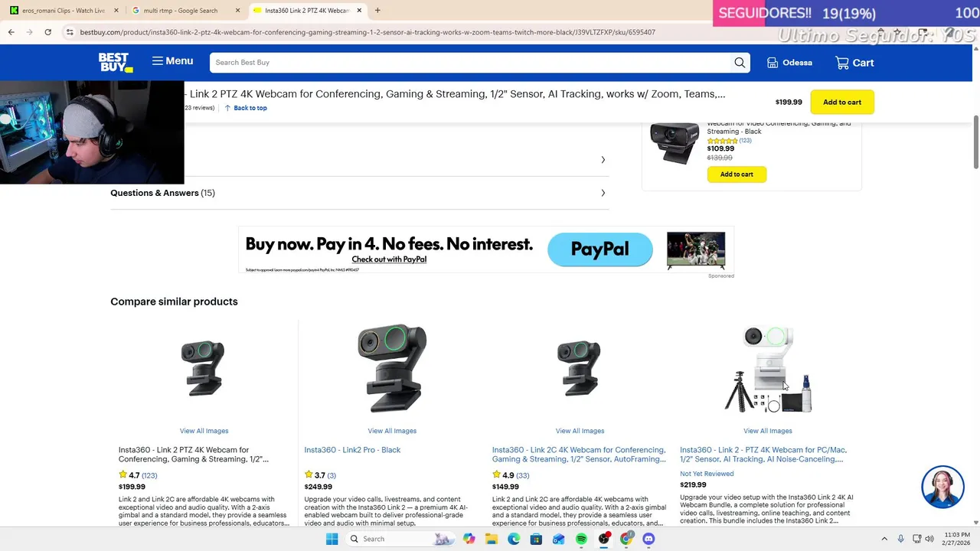Image resolution: width=980 pixels, height=551 pixels.
Task: Open Insta360 Link 2C 4K Webcam link
Action: coord(579,455)
